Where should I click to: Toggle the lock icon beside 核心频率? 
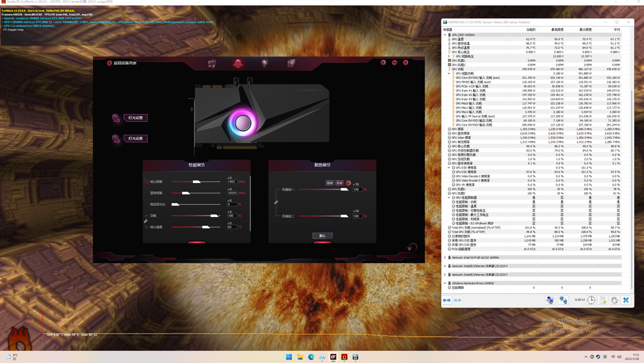click(146, 181)
